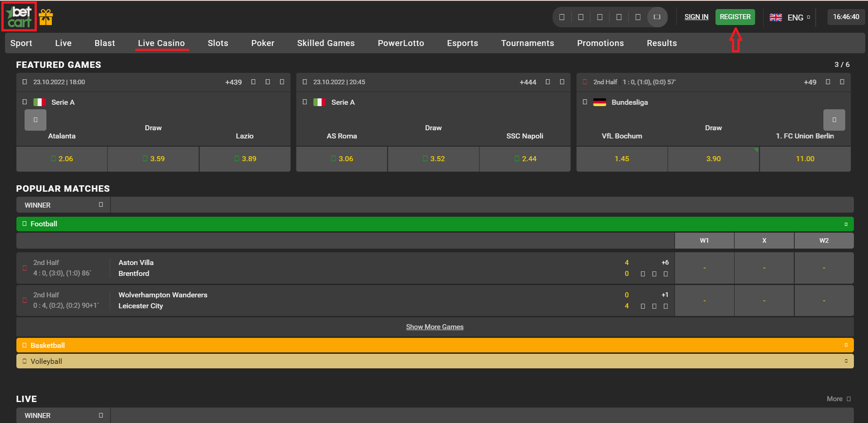Click the 16:46:40 clock display

tap(846, 17)
